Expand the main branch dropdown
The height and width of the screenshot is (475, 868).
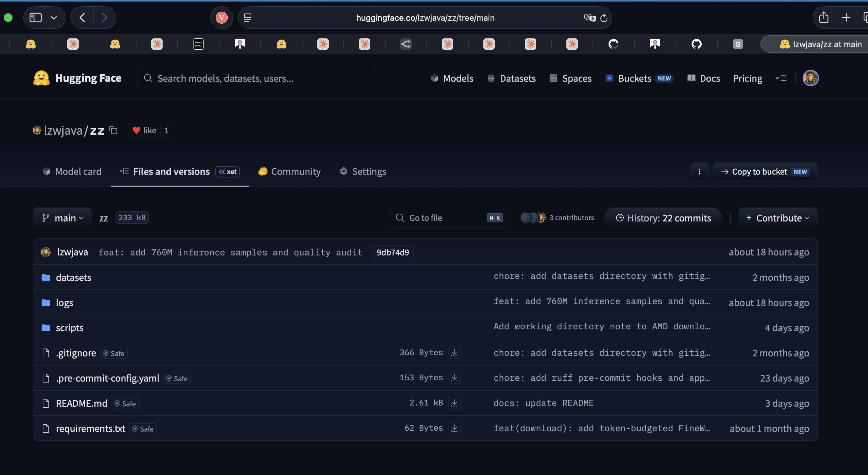click(x=62, y=218)
